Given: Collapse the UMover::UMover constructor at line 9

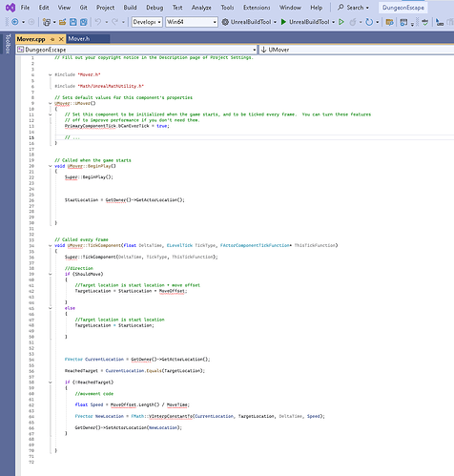Looking at the screenshot, I should pyautogui.click(x=50, y=103).
